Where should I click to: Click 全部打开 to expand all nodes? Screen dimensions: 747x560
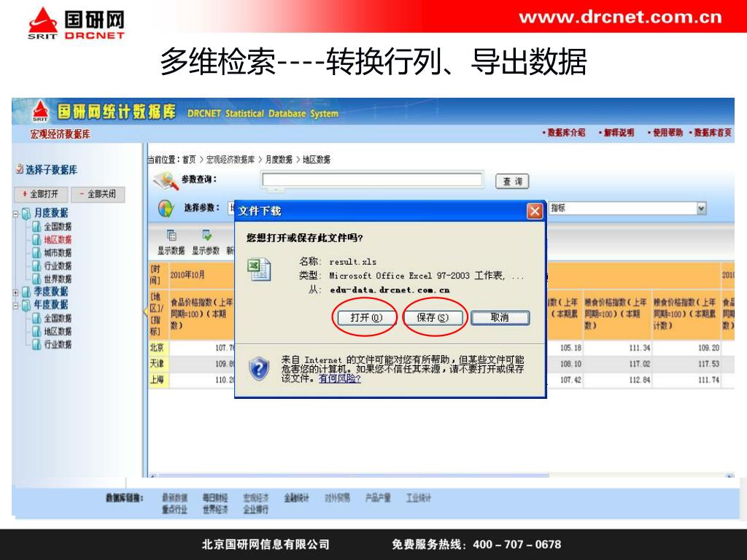click(41, 194)
